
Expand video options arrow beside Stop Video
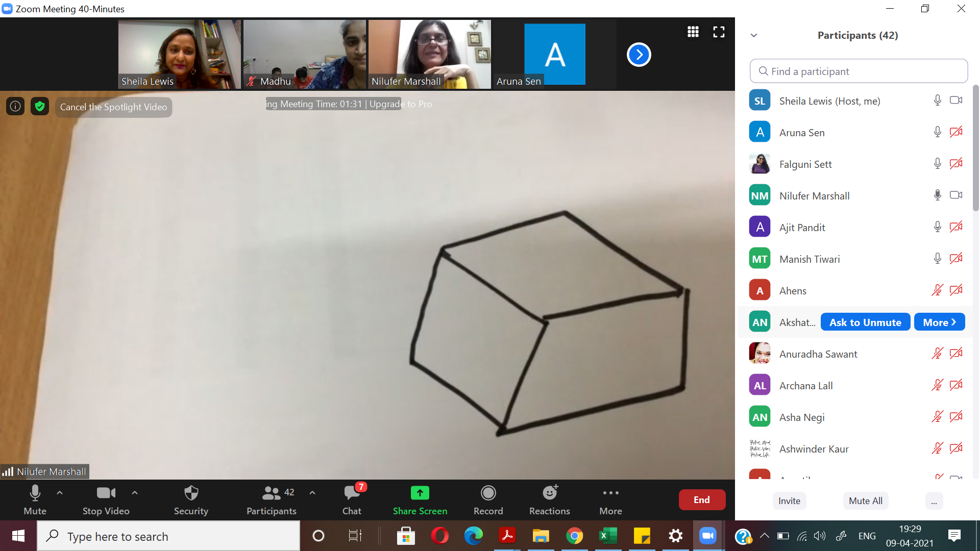click(135, 493)
